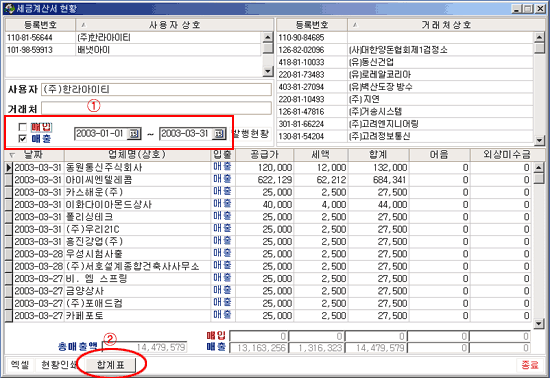Click the 합계 column header
This screenshot has width=550, height=378.
tap(378, 155)
